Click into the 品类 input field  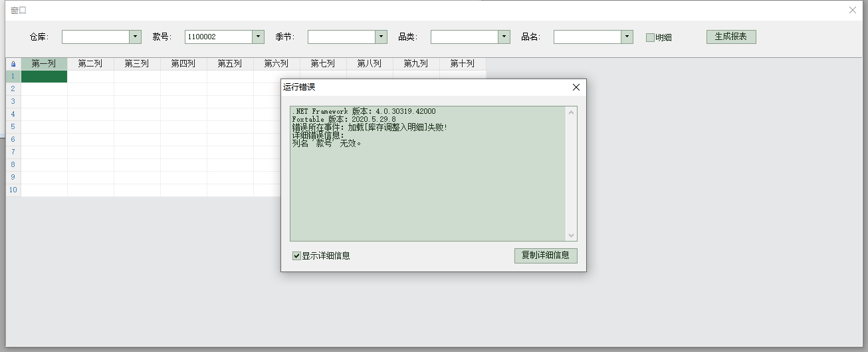click(x=465, y=37)
